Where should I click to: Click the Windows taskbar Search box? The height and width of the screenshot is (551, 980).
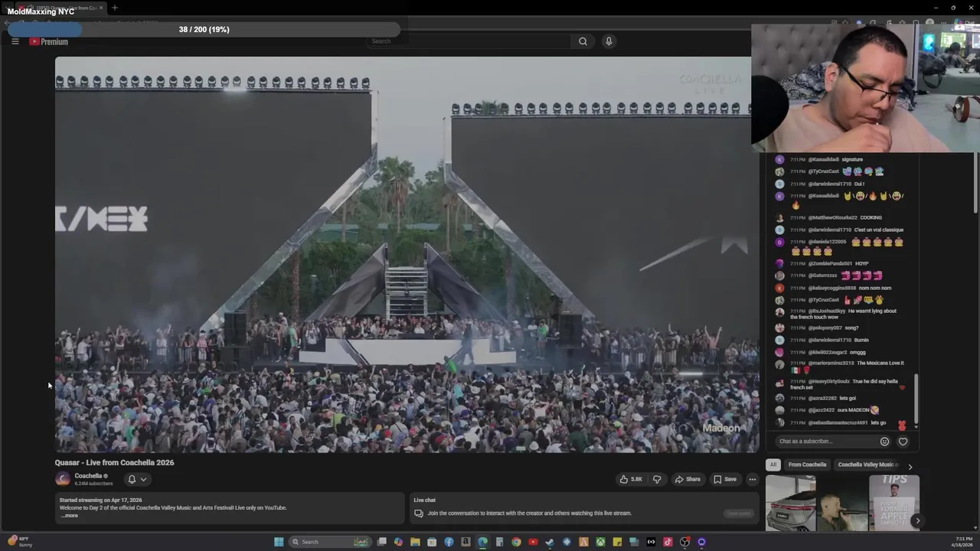(x=330, y=542)
